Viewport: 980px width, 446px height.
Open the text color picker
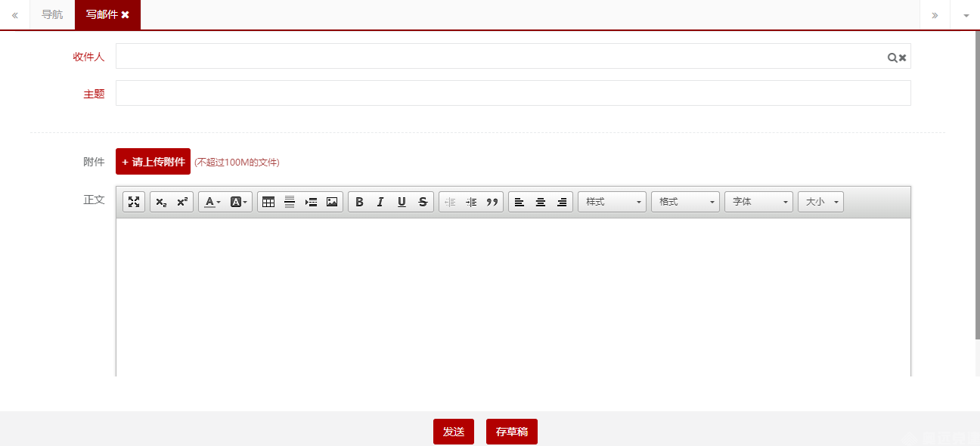click(x=212, y=202)
